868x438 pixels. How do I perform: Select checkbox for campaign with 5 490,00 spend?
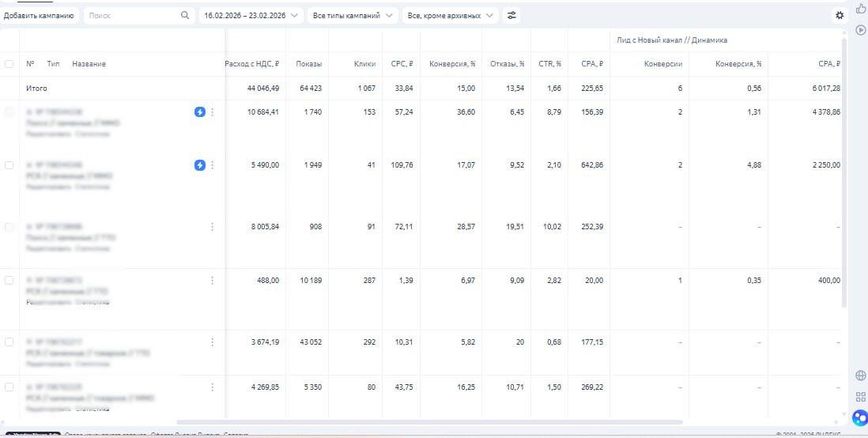click(9, 165)
